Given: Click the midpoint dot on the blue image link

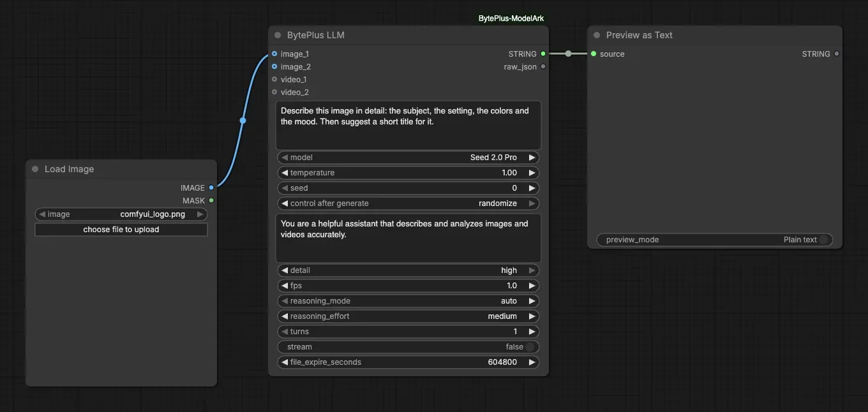Looking at the screenshot, I should tap(243, 121).
